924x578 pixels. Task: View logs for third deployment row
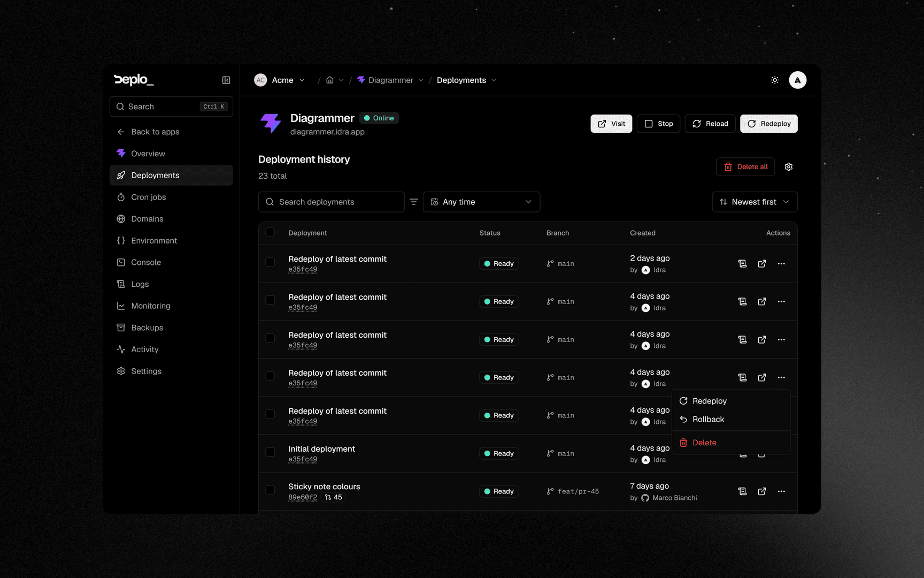click(742, 340)
